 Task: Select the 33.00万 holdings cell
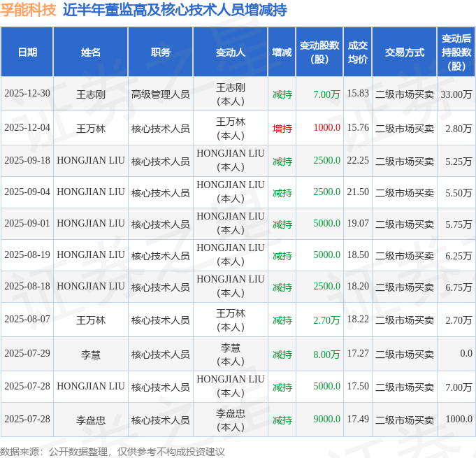point(456,94)
